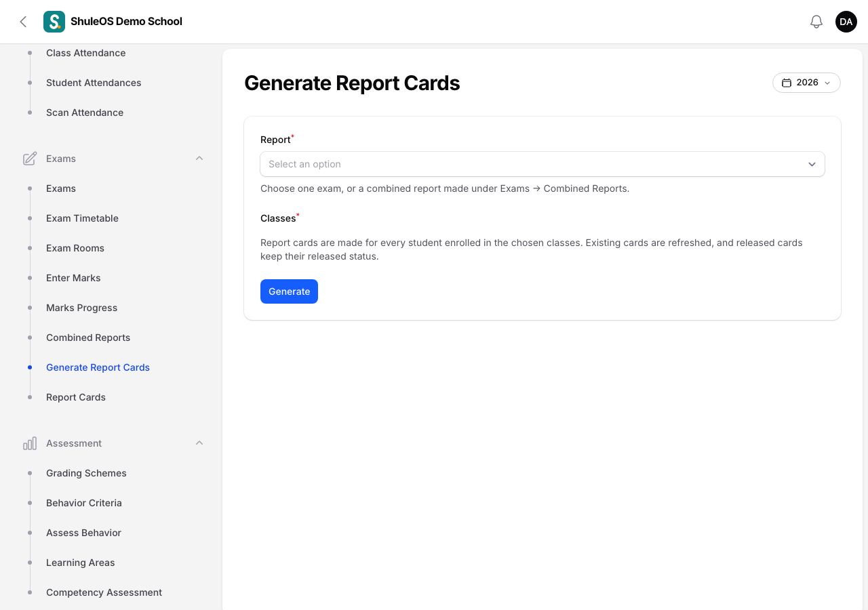The width and height of the screenshot is (868, 610).
Task: Click the Exams section pencil icon
Action: [30, 159]
